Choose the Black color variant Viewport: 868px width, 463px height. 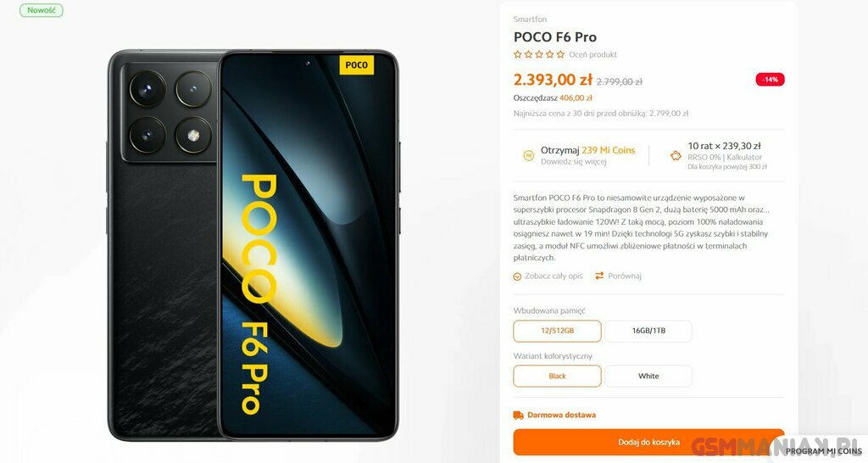tap(557, 376)
